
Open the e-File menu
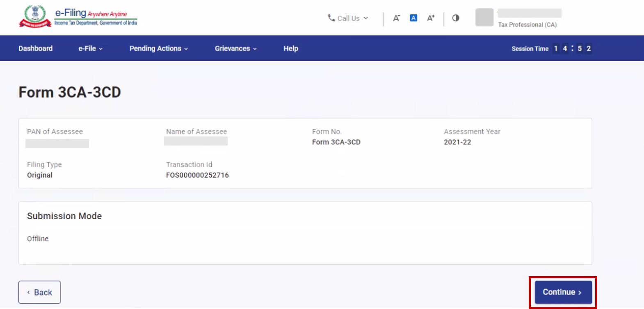coord(90,48)
